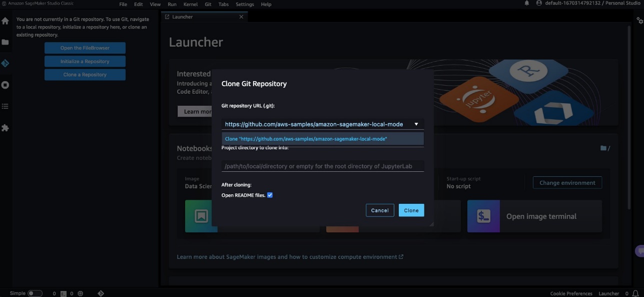Click Initialize a Repository button
This screenshot has height=297, width=644.
click(85, 61)
